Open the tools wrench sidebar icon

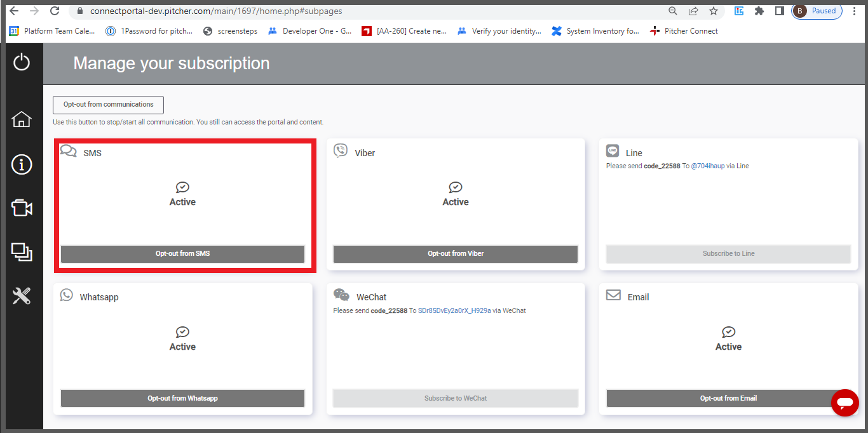click(22, 296)
